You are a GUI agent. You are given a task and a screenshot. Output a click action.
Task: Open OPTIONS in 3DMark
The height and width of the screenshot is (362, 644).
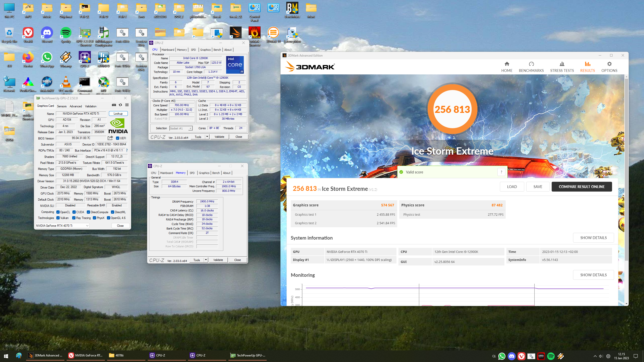pyautogui.click(x=609, y=67)
